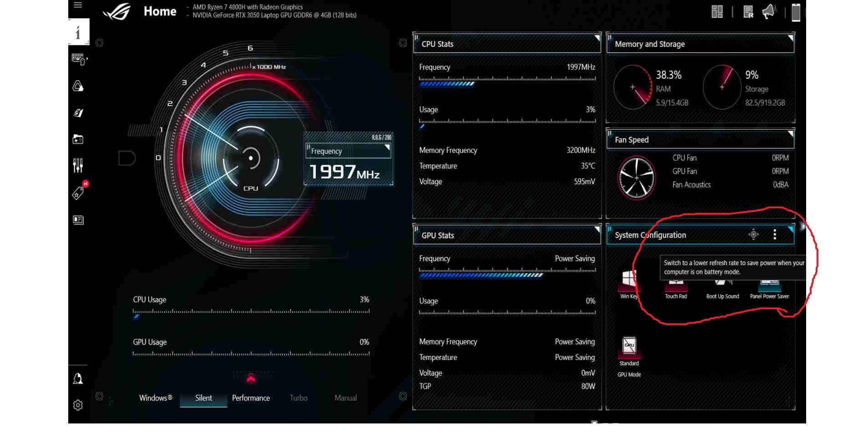Click the 5.9/15.4GB RAM value
The image size is (868, 433).
click(x=672, y=103)
